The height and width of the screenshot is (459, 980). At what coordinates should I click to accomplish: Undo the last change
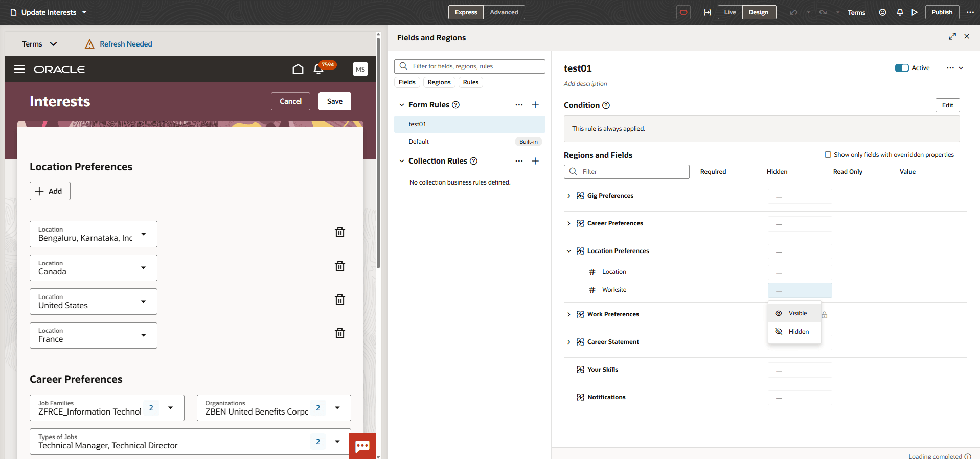[793, 12]
